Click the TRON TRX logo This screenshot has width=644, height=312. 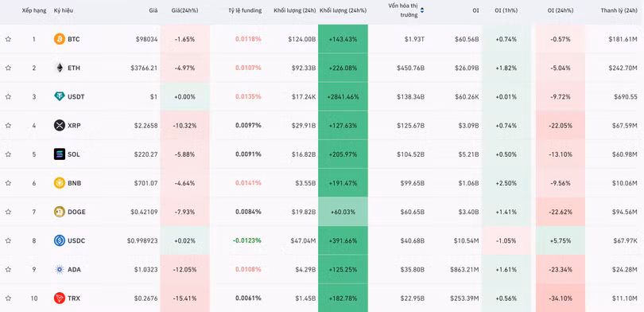60,298
